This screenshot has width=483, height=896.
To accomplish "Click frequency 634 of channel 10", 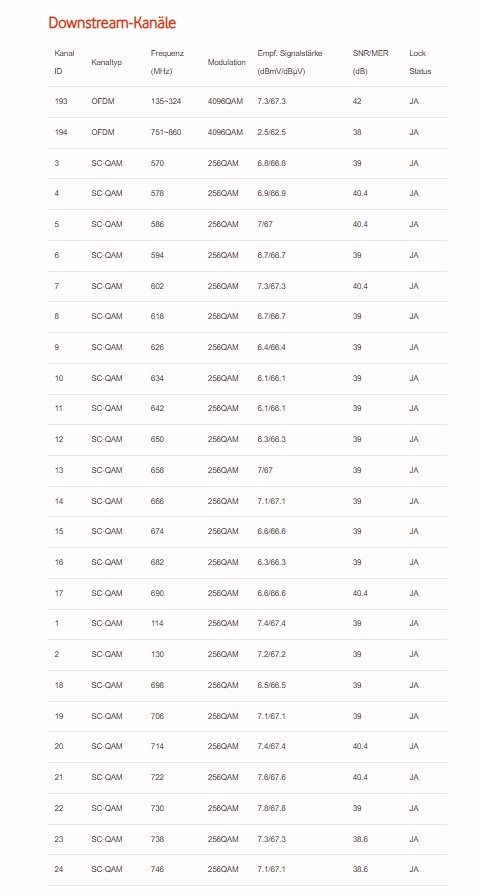I will pos(157,378).
